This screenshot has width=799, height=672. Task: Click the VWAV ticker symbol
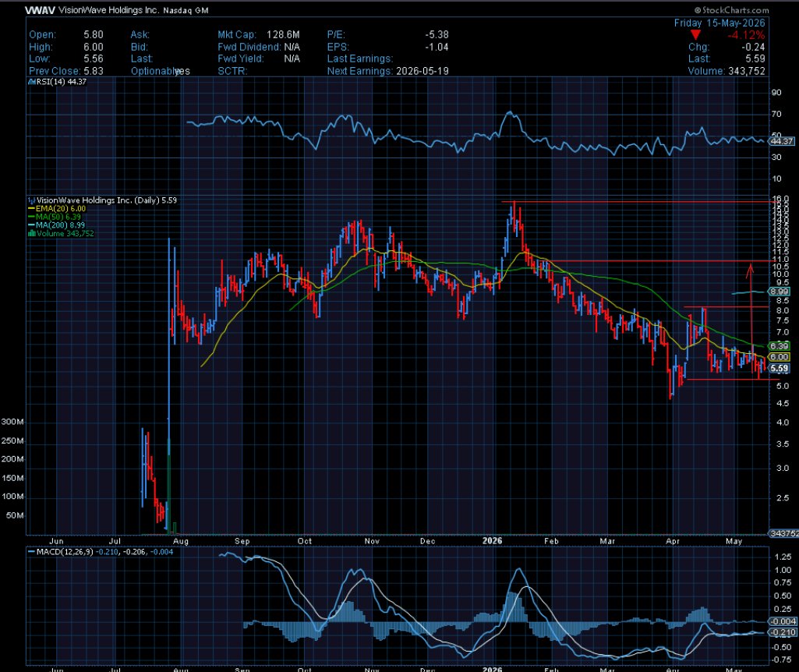pyautogui.click(x=41, y=10)
